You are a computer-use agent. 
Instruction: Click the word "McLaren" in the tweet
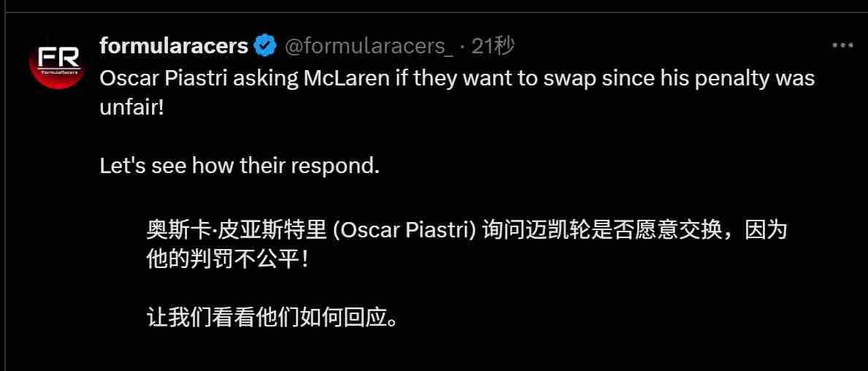(x=346, y=78)
